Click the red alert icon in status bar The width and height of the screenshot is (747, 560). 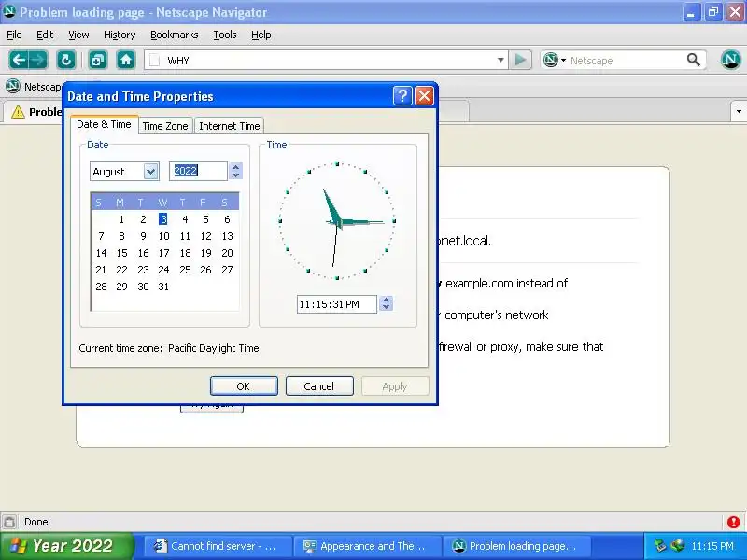click(733, 522)
